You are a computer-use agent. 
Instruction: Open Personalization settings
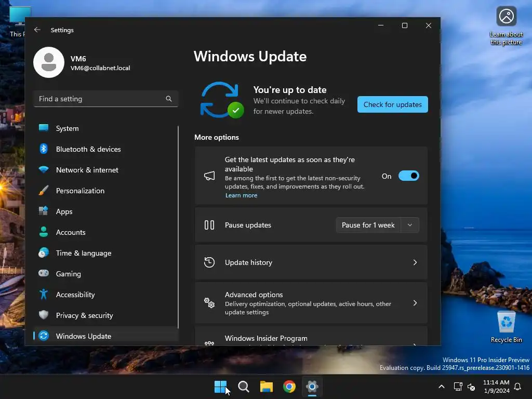tap(106, 191)
